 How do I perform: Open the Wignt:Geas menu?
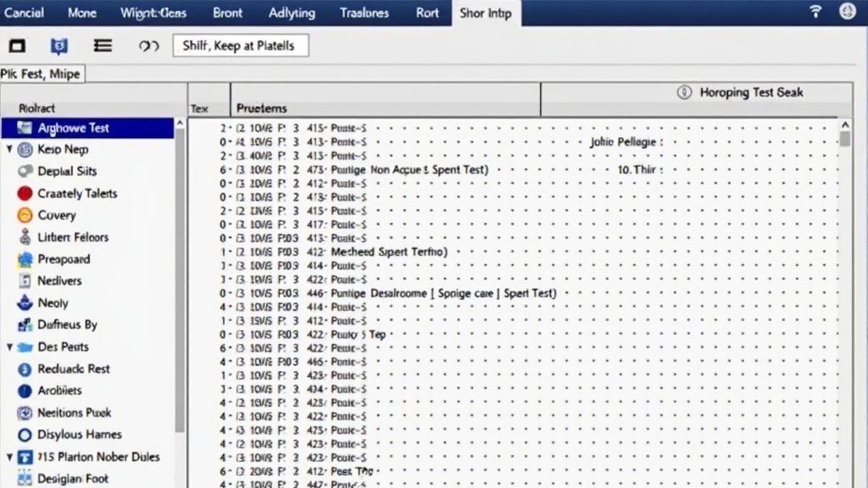click(153, 13)
